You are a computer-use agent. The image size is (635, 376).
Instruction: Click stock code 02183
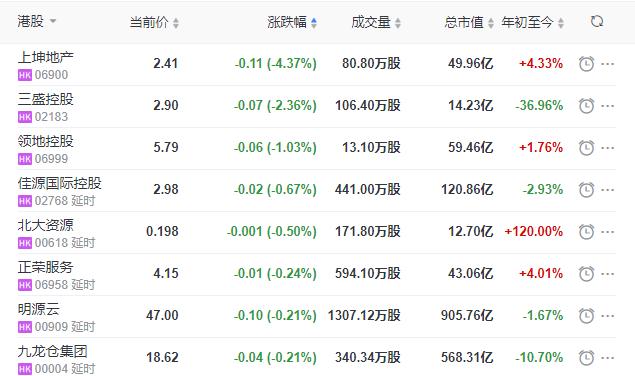(51, 117)
